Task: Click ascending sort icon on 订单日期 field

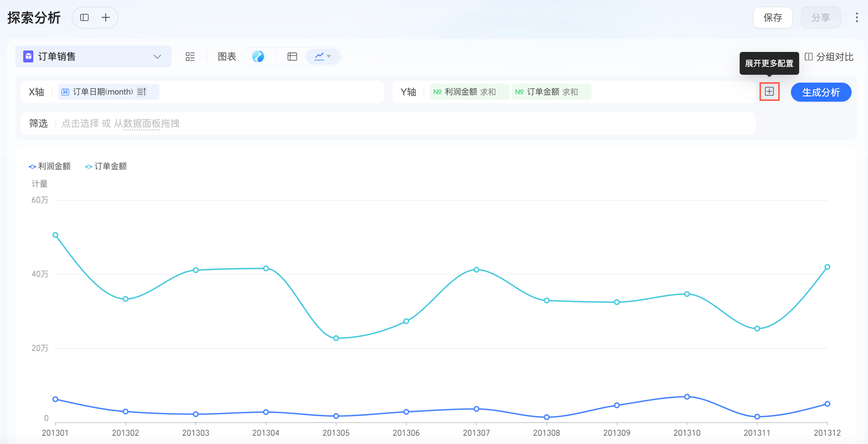Action: (x=141, y=92)
